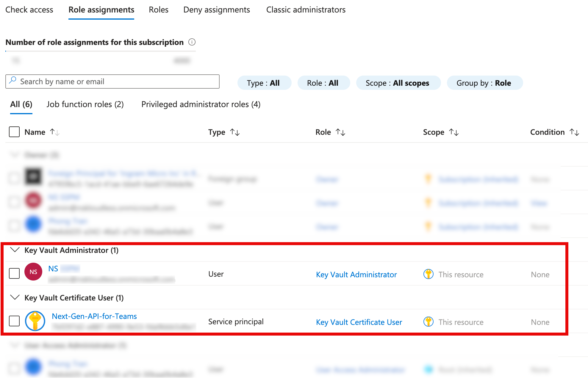Switch to the Deny assignments tab
Image resolution: width=588 pixels, height=379 pixels.
[217, 10]
